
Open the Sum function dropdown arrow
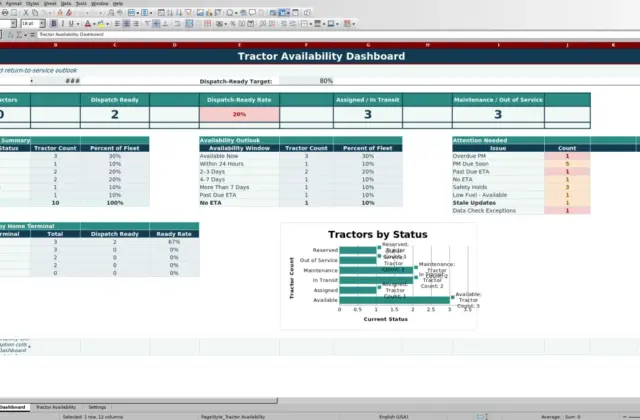click(x=25, y=35)
